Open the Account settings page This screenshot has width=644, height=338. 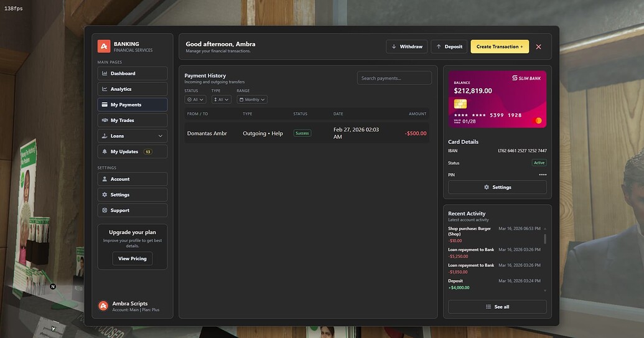(x=133, y=179)
